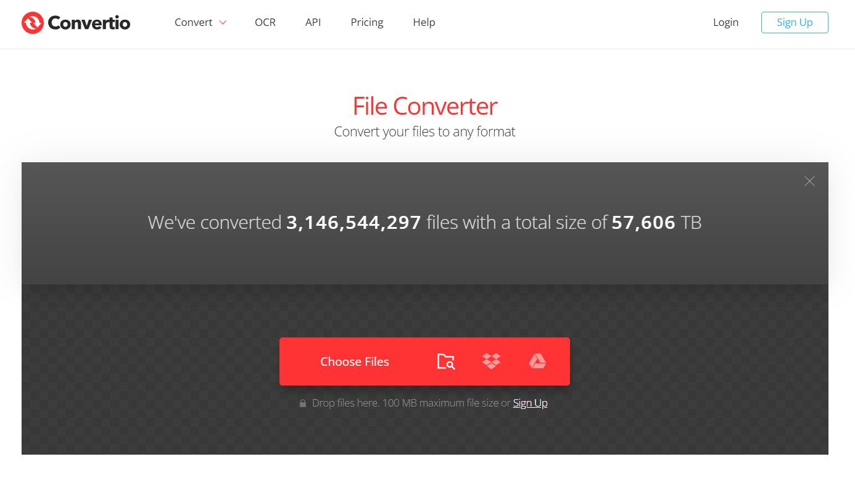Click 'Convert your files to any format'
The height and width of the screenshot is (504, 855).
coord(424,131)
